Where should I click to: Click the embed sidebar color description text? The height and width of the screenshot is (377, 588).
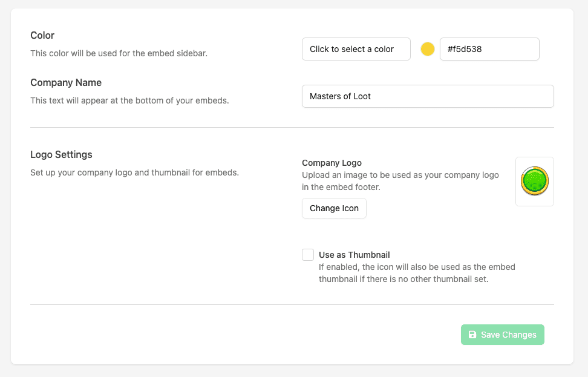tap(119, 53)
